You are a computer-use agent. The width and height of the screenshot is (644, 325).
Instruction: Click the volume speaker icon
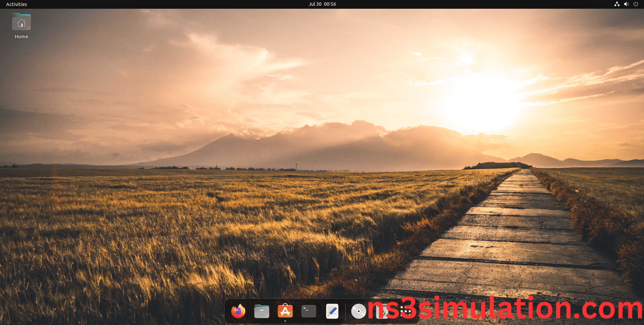(x=626, y=4)
